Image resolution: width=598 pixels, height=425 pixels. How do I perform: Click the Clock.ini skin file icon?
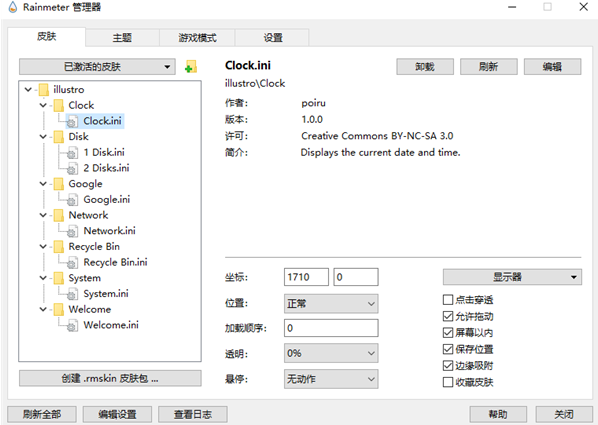[72, 121]
